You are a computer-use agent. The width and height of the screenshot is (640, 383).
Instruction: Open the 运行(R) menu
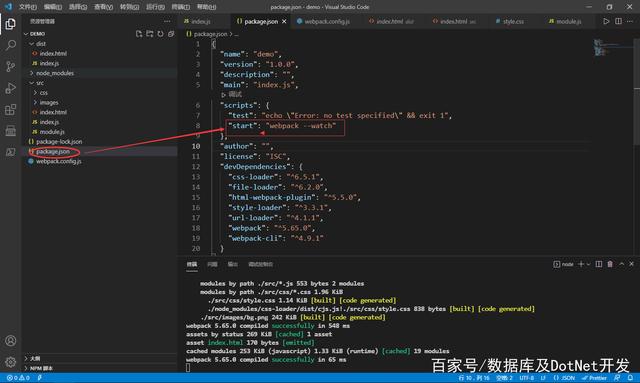pyautogui.click(x=155, y=7)
